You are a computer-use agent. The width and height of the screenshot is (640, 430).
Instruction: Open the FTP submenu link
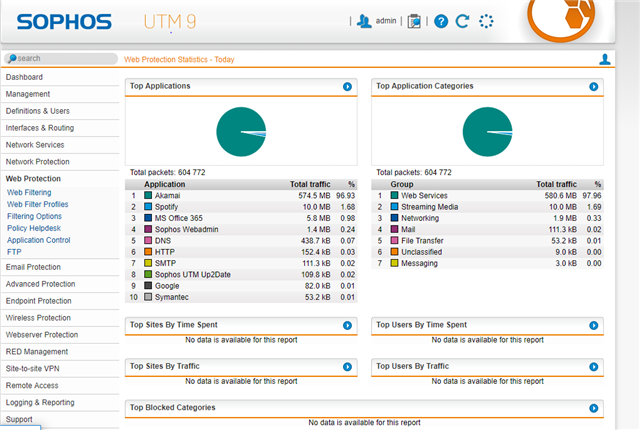[x=14, y=252]
